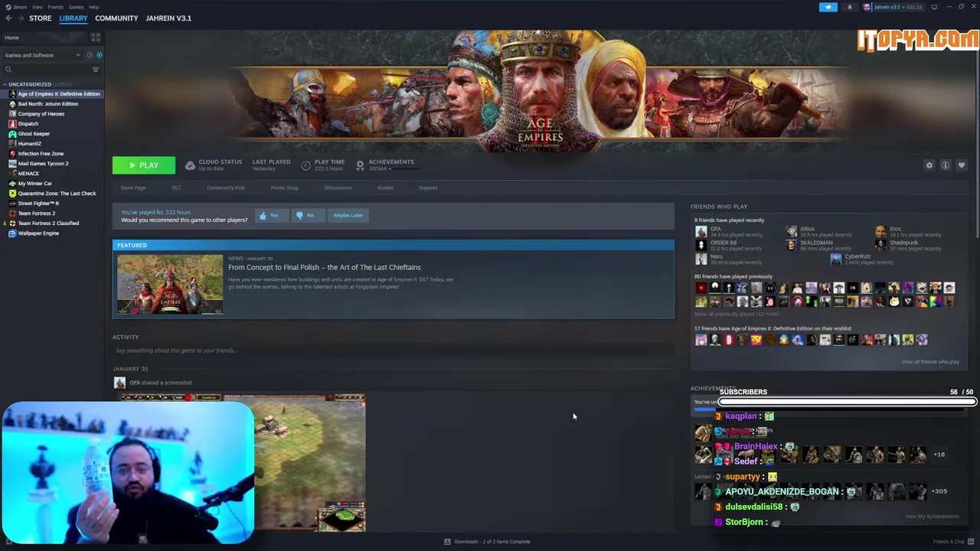
Task: Select Dispatch in the game list
Action: 28,124
